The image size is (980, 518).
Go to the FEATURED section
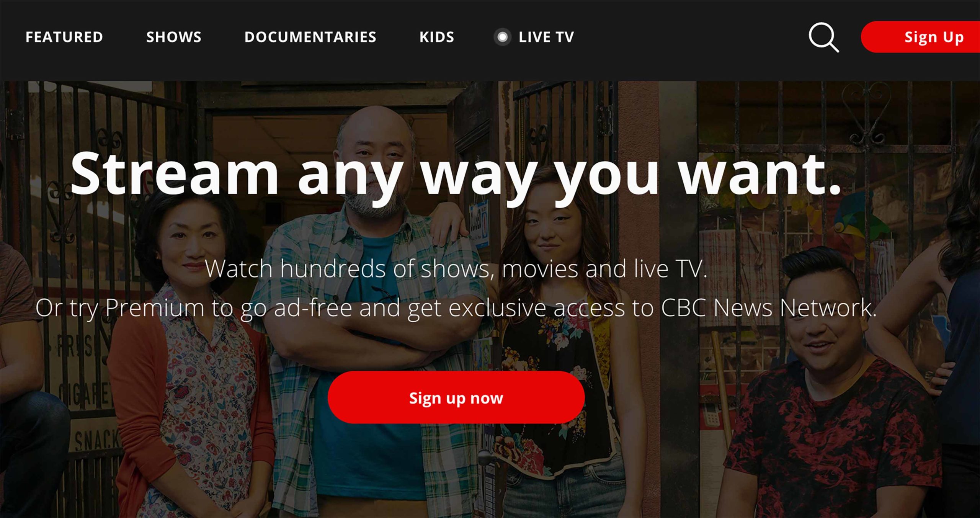64,37
